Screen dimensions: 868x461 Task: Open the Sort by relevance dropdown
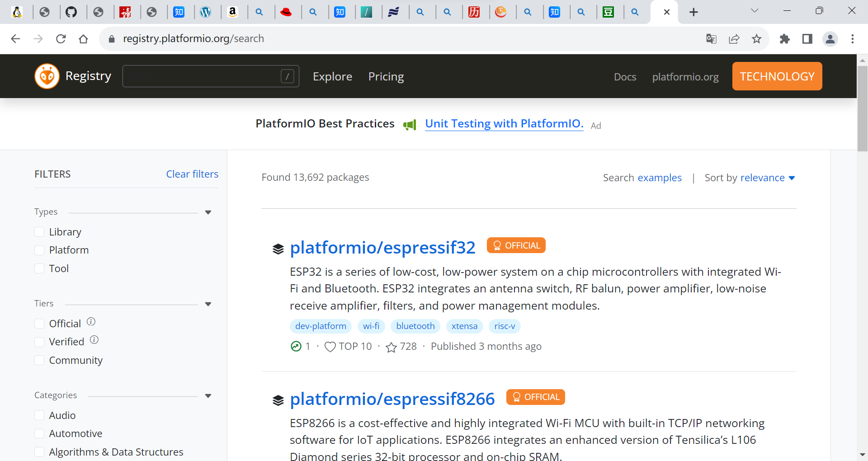point(750,178)
